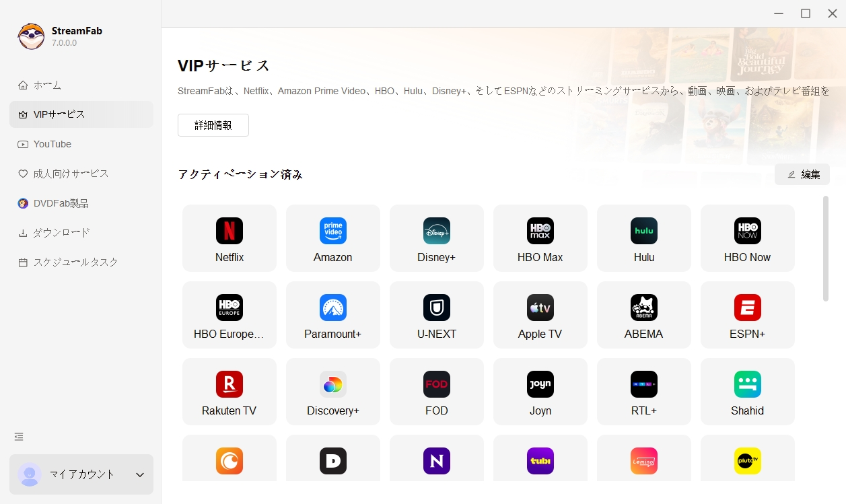Select the Pluto TV service icon

tap(747, 461)
